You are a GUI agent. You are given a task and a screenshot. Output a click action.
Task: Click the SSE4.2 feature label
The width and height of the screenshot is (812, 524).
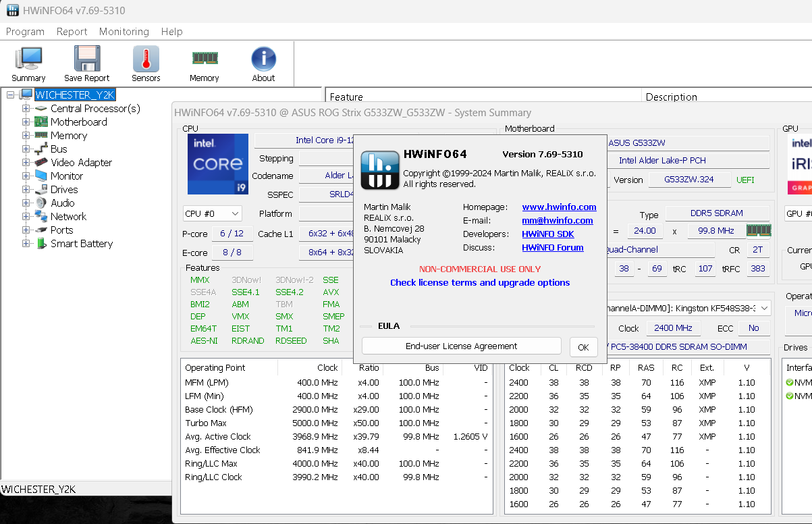point(290,292)
